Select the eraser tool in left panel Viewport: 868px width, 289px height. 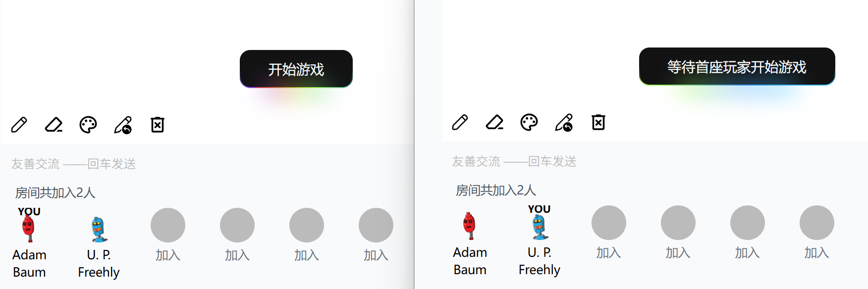click(x=54, y=125)
